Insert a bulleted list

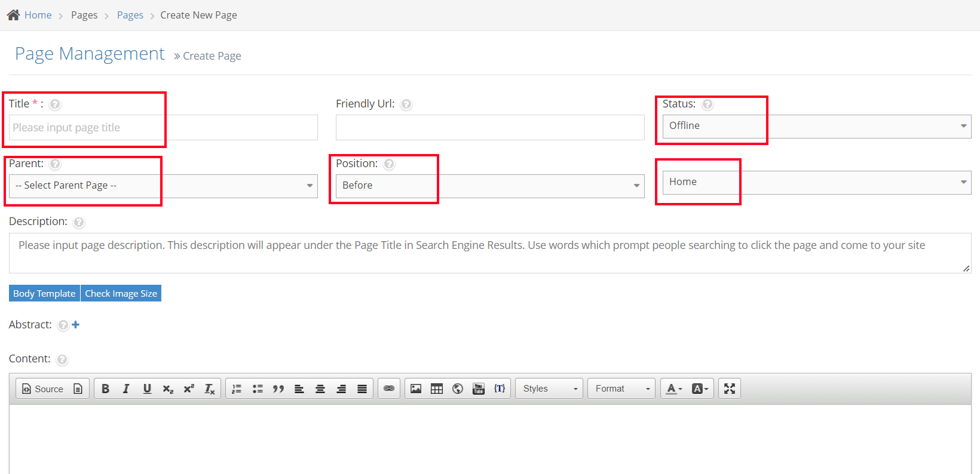pos(258,389)
